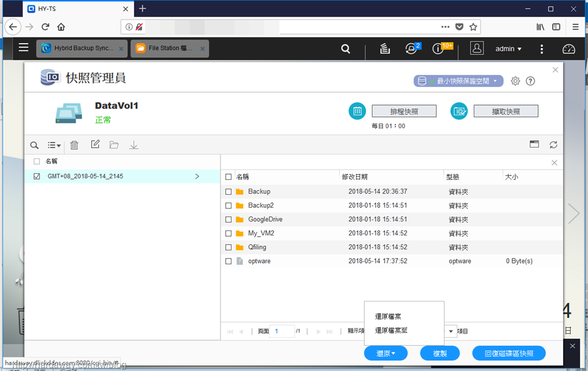
Task: Select 還原檔案至 from restore menu
Action: click(x=391, y=330)
